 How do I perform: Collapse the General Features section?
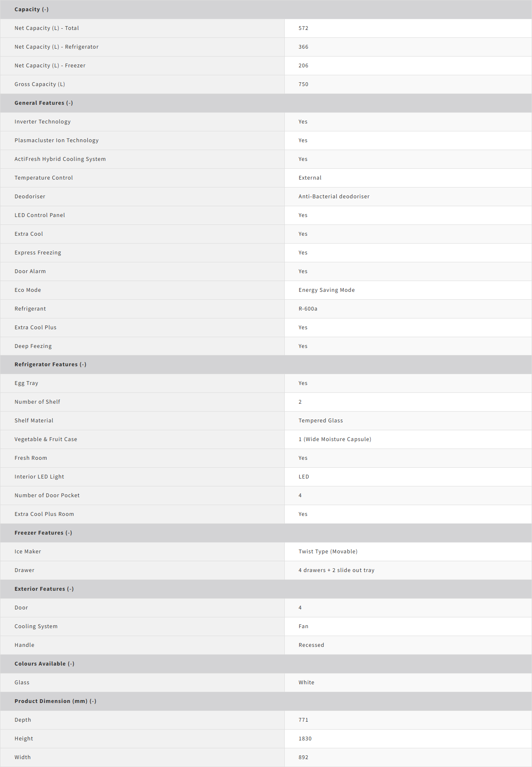44,103
